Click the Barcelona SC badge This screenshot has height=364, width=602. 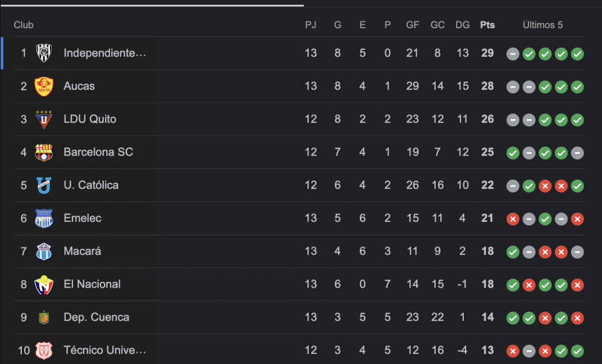point(44,152)
